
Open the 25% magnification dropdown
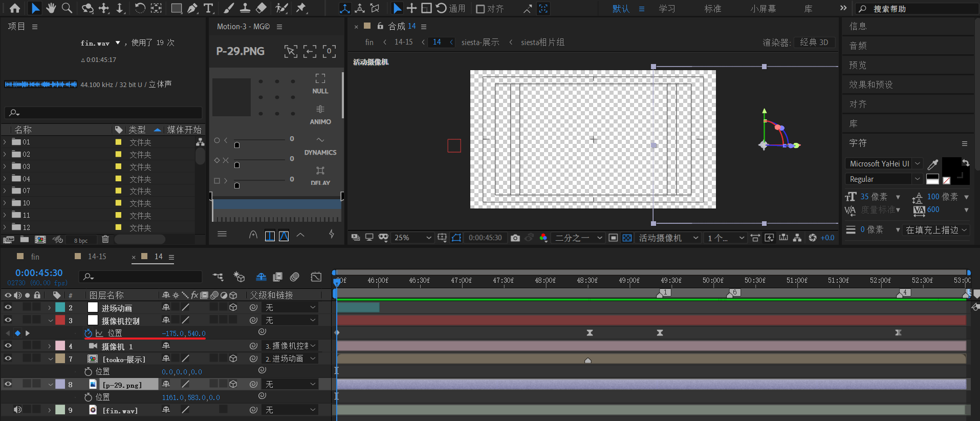tap(412, 238)
